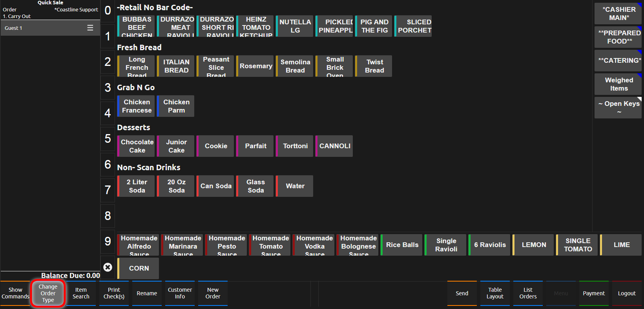Select the Guest 1 row
Screen dimensions: 644x309
pyautogui.click(x=50, y=28)
